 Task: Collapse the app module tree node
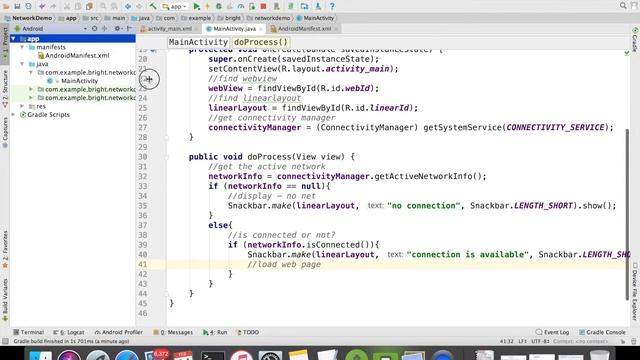pyautogui.click(x=13, y=38)
